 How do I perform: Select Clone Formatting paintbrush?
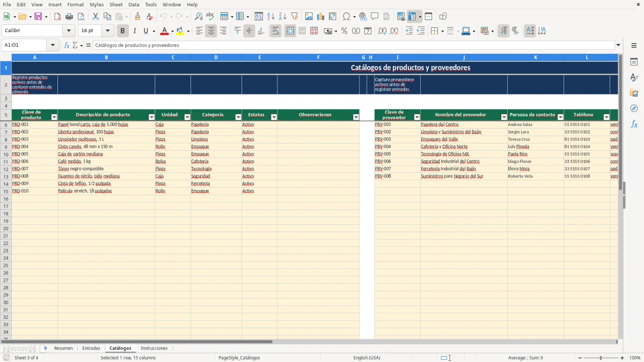pos(138,17)
